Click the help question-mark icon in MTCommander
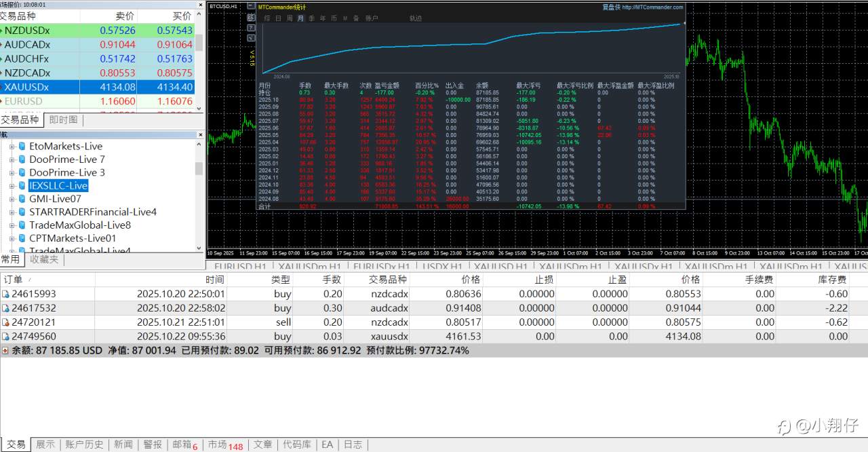 (x=251, y=28)
